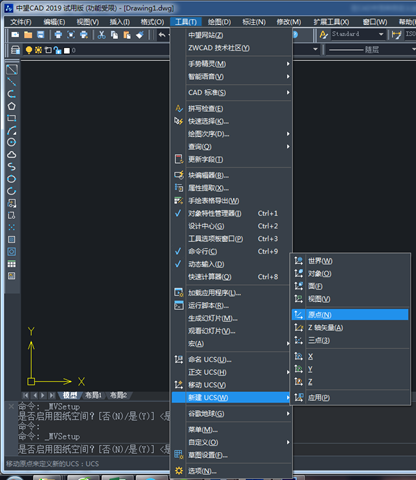This screenshot has width=416, height=480.
Task: Select the Circle tool
Action: 12,142
